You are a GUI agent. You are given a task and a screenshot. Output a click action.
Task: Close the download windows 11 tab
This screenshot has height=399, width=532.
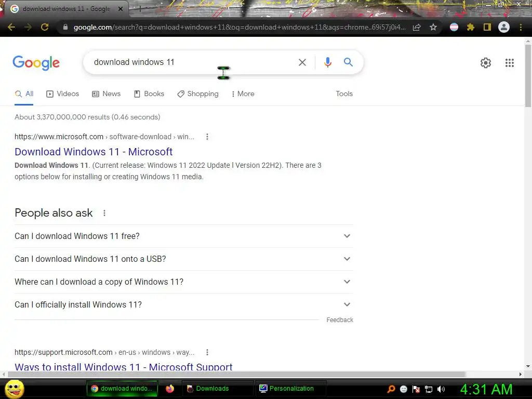tap(121, 9)
